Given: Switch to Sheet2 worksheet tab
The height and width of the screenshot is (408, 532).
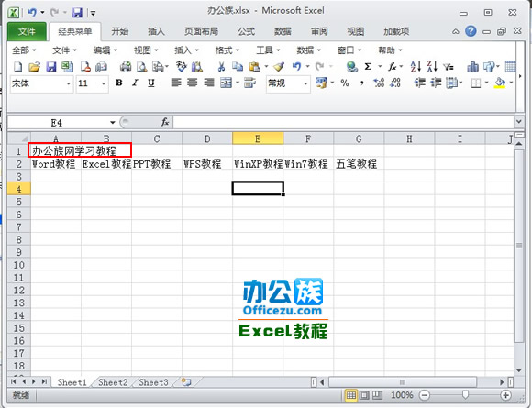Looking at the screenshot, I should pos(113,382).
